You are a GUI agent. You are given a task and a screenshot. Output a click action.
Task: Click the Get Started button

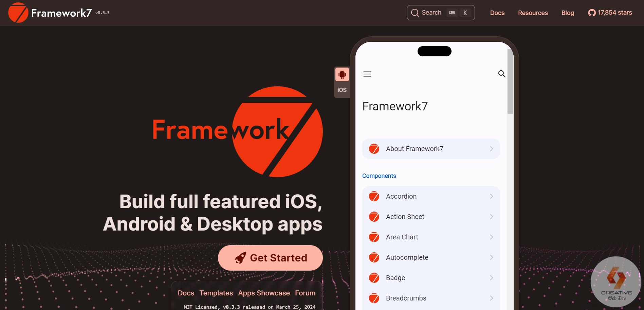click(x=270, y=258)
